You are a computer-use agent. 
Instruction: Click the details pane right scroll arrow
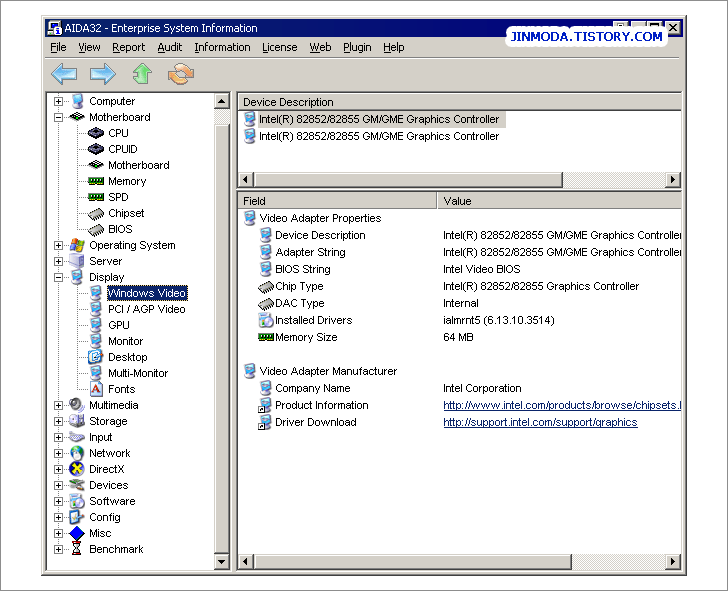point(673,562)
